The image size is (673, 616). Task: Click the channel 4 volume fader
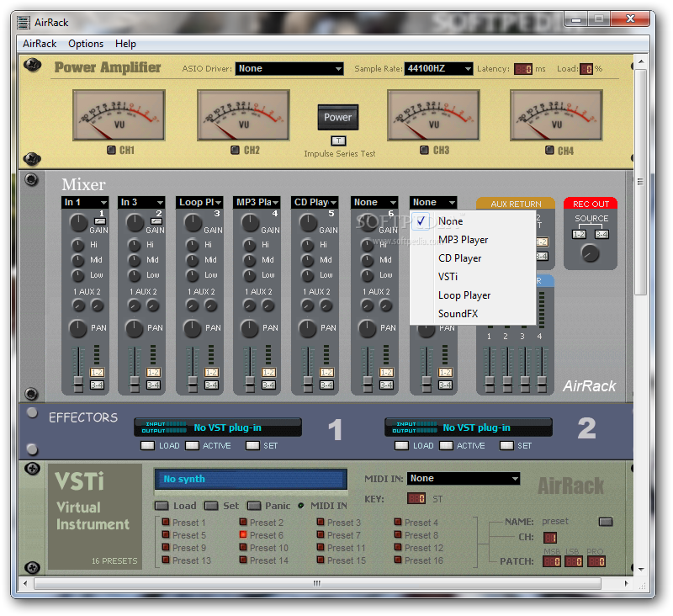point(250,384)
